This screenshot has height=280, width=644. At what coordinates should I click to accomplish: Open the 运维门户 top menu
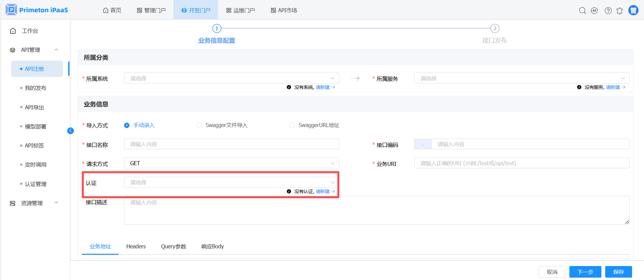click(x=241, y=10)
